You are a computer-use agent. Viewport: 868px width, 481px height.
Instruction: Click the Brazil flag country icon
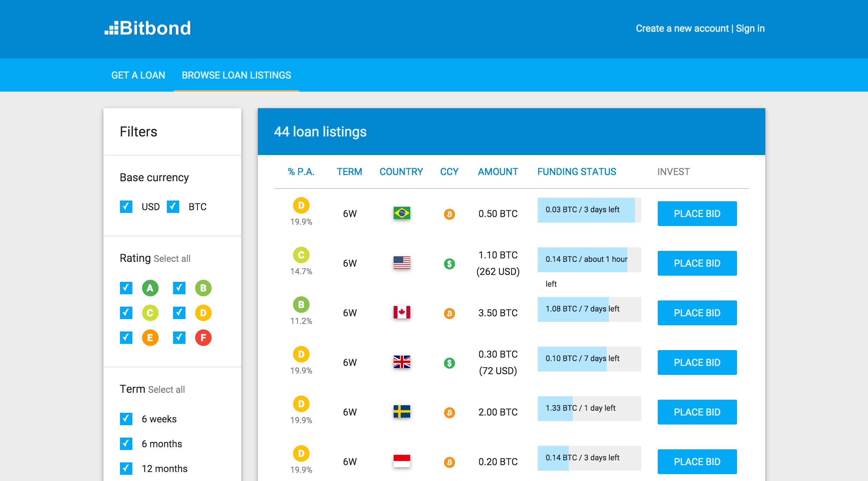(x=401, y=213)
